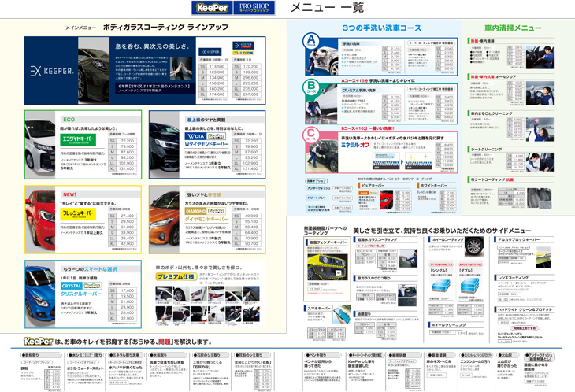The image size is (575, 392).
Task: Open the yellow jeep photo under 樹脂フェンダーキーパー
Action: point(326,267)
